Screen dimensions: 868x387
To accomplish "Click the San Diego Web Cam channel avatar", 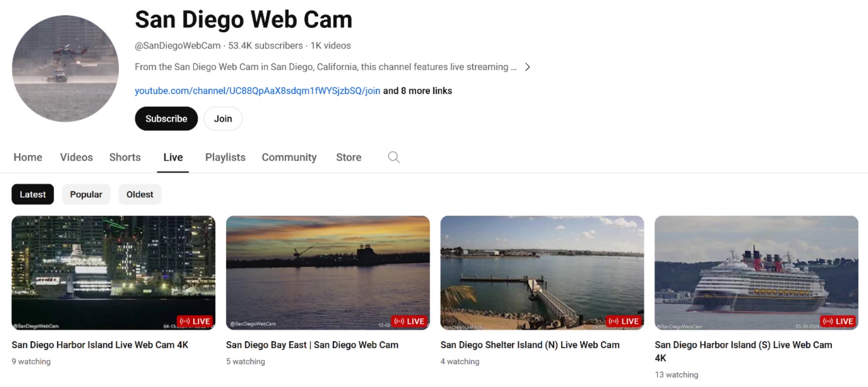I will [x=65, y=69].
